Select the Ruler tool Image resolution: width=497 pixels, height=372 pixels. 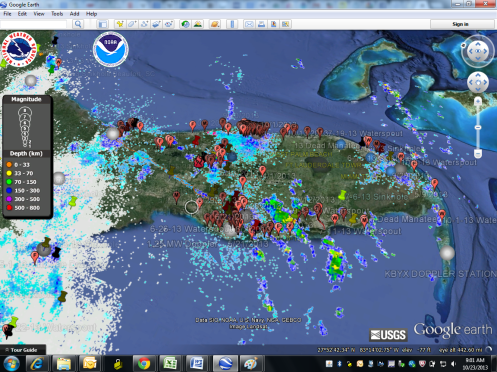tap(232, 24)
